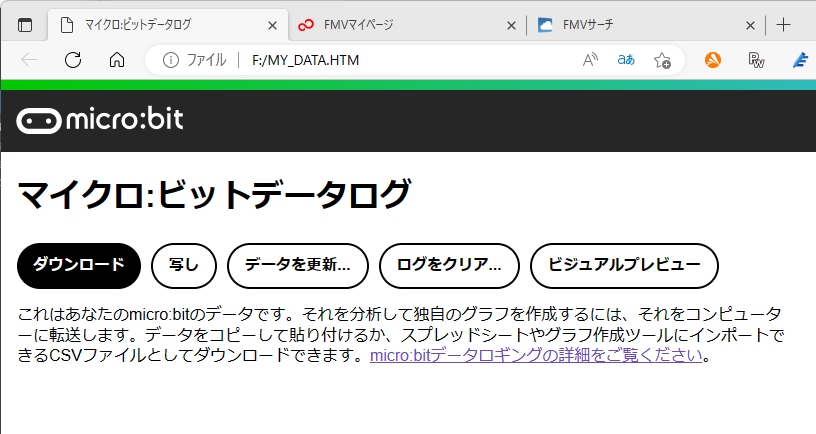This screenshot has height=434, width=816.
Task: Click the FMVマイページ tab favicon
Action: point(305,25)
